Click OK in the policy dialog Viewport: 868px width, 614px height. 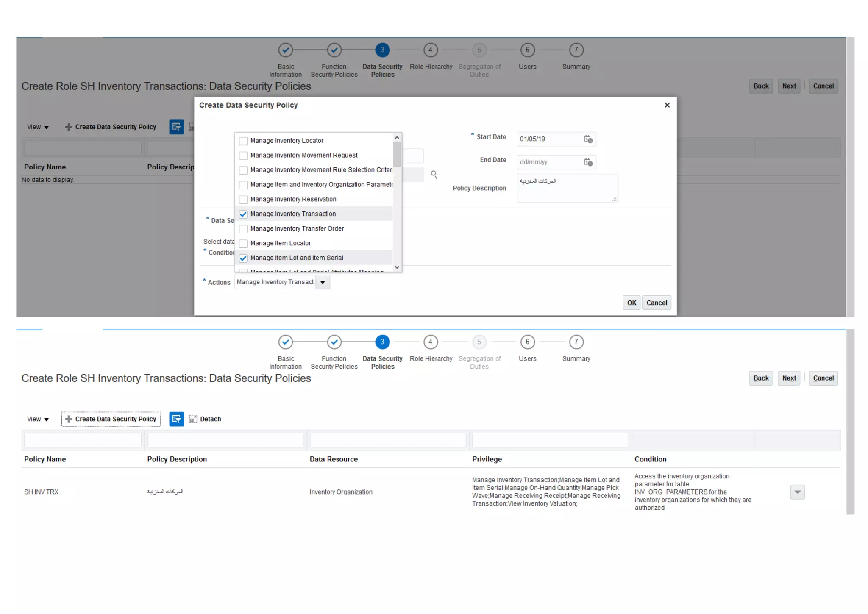pyautogui.click(x=632, y=303)
